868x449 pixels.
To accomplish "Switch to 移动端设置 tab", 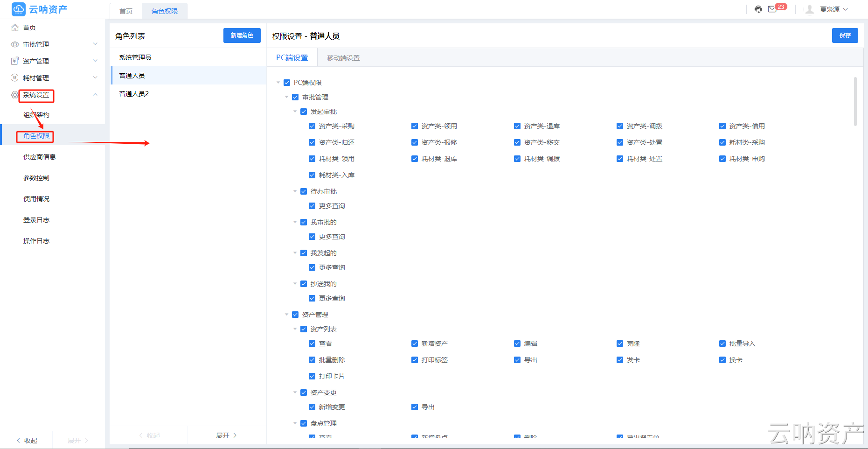I will (343, 58).
